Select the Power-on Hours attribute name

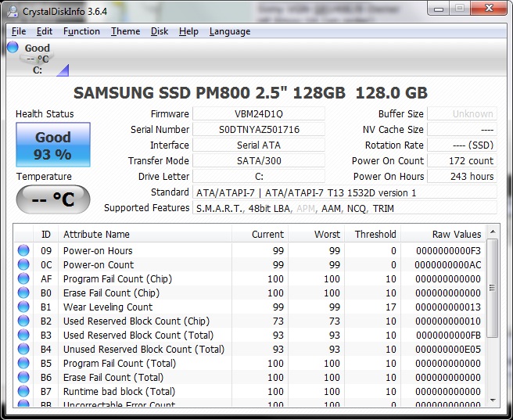point(98,251)
